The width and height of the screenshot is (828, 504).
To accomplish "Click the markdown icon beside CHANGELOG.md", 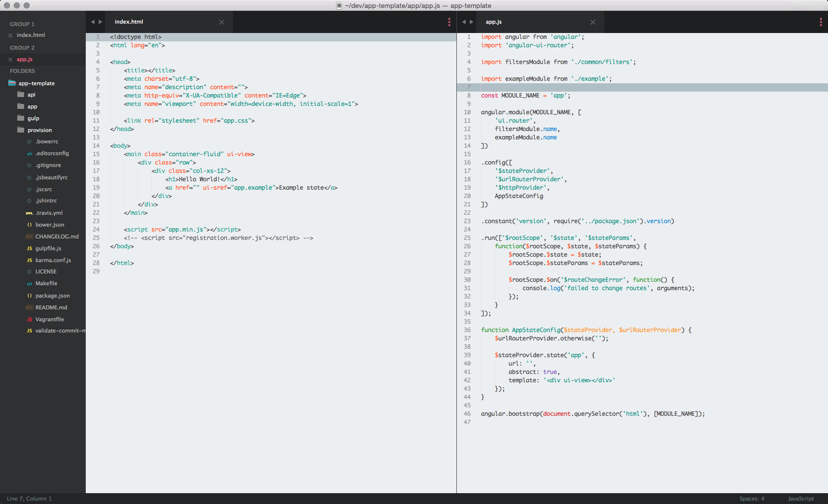I will click(29, 236).
